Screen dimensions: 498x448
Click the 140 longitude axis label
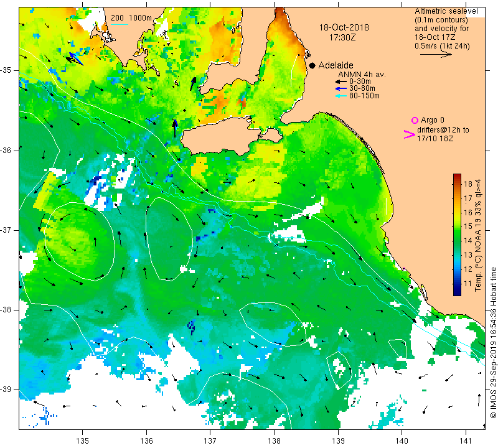[x=402, y=441]
